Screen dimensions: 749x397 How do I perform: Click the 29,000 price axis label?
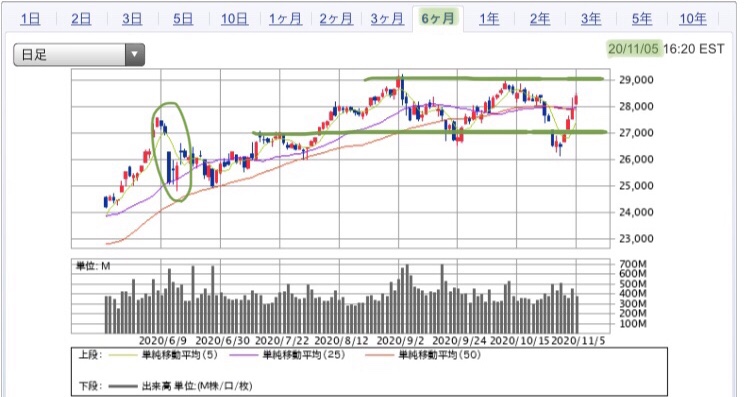click(x=636, y=80)
